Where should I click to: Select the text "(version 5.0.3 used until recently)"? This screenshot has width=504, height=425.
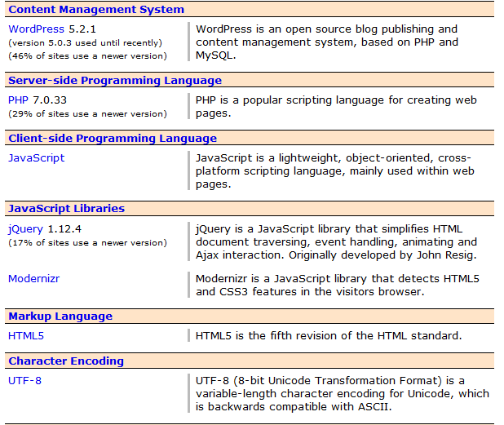pos(85,42)
